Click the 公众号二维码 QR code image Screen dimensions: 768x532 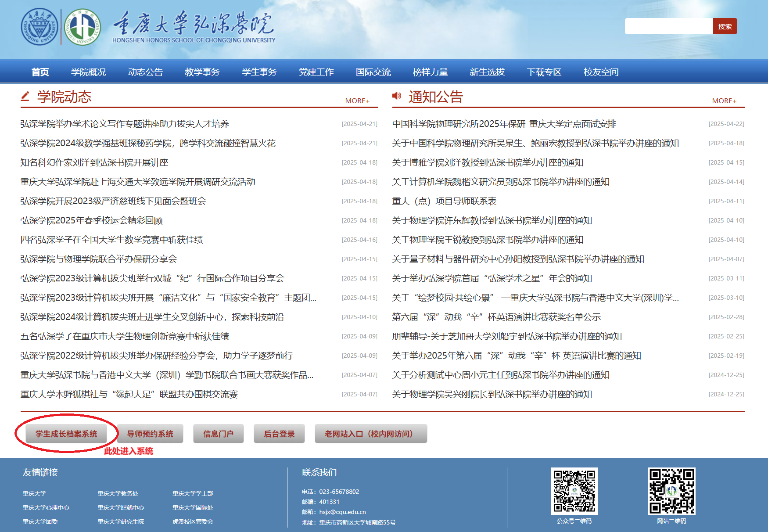574,491
